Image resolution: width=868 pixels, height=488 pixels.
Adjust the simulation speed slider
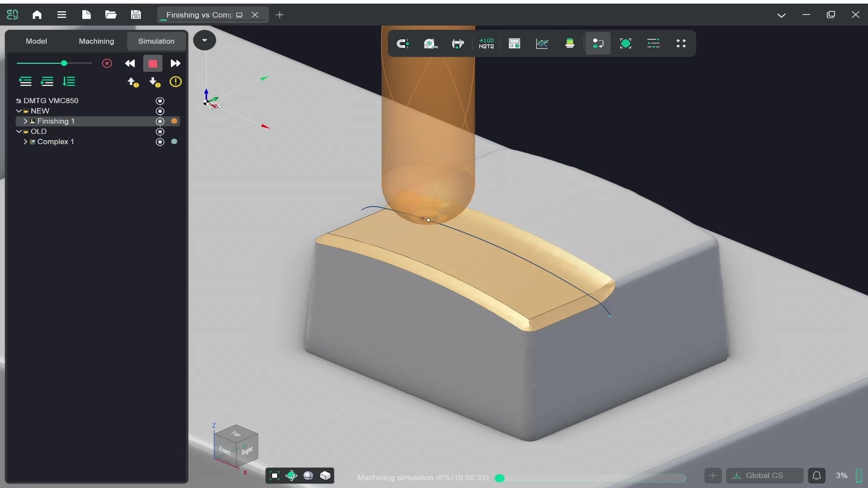click(54, 63)
